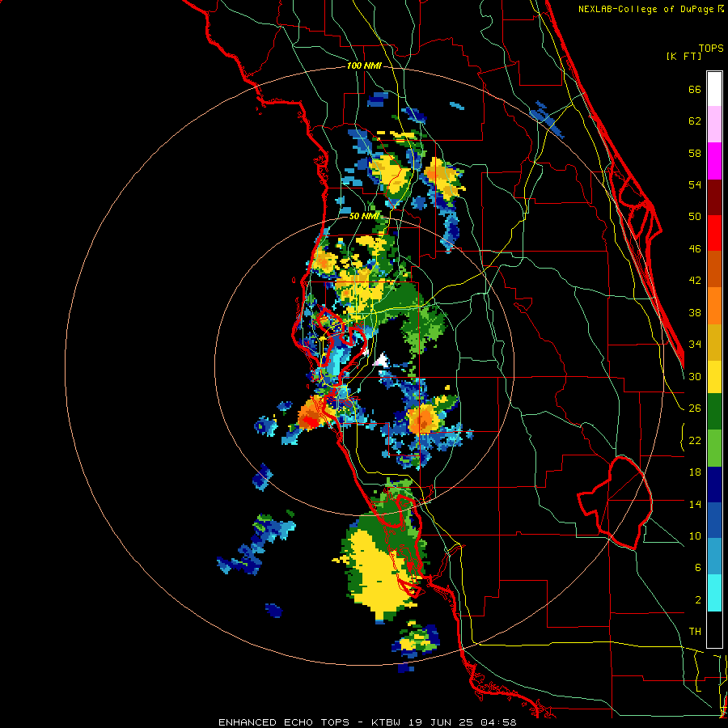Click the NEXLAB-College of DuPage credit text

(650, 9)
